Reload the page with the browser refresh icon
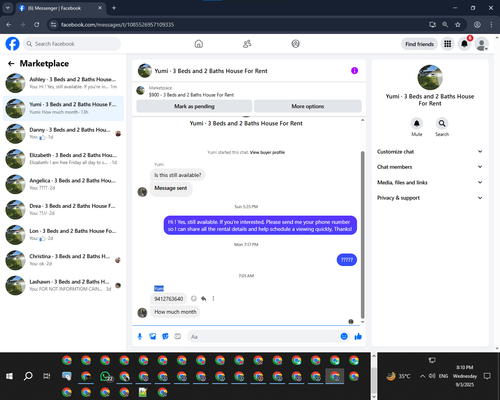Image resolution: width=500 pixels, height=400 pixels. pyautogui.click(x=37, y=24)
